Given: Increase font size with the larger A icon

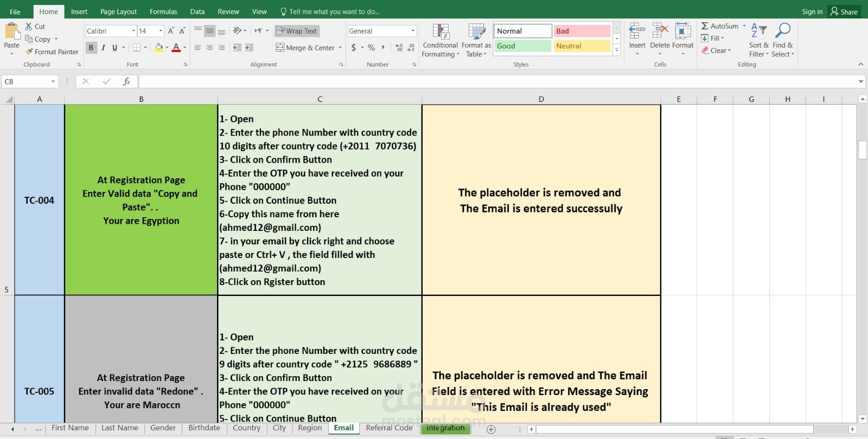Looking at the screenshot, I should tap(171, 31).
